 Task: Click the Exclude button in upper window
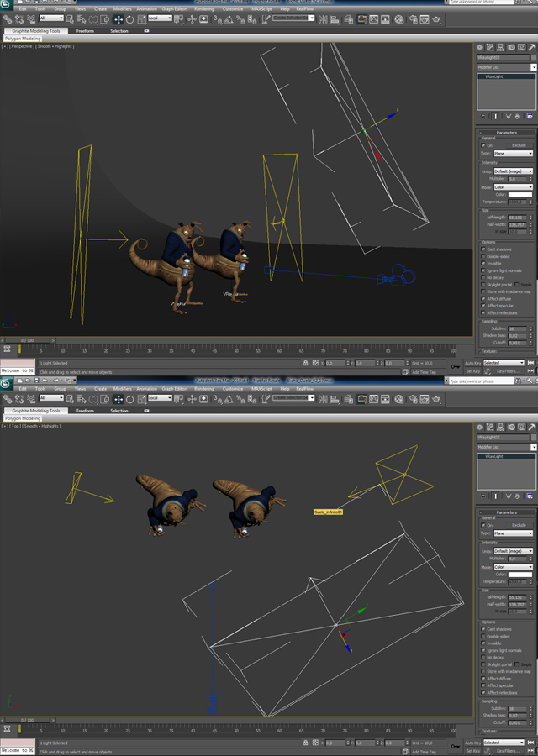tap(520, 145)
